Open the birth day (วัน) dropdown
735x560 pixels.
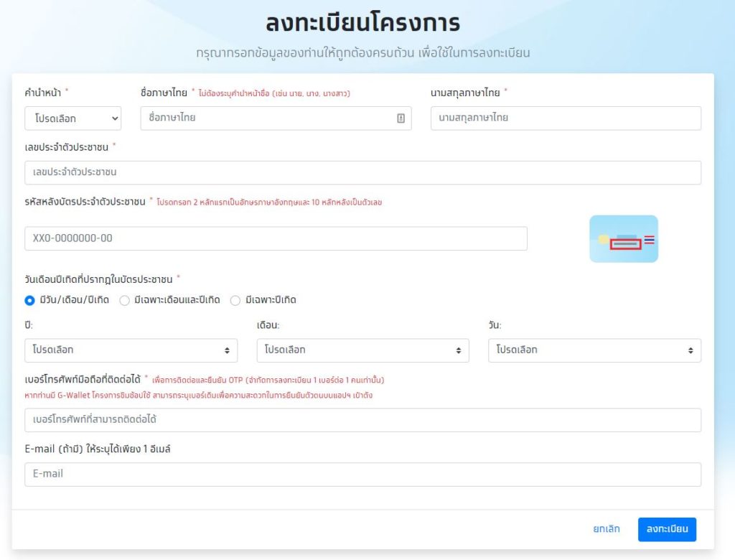594,350
